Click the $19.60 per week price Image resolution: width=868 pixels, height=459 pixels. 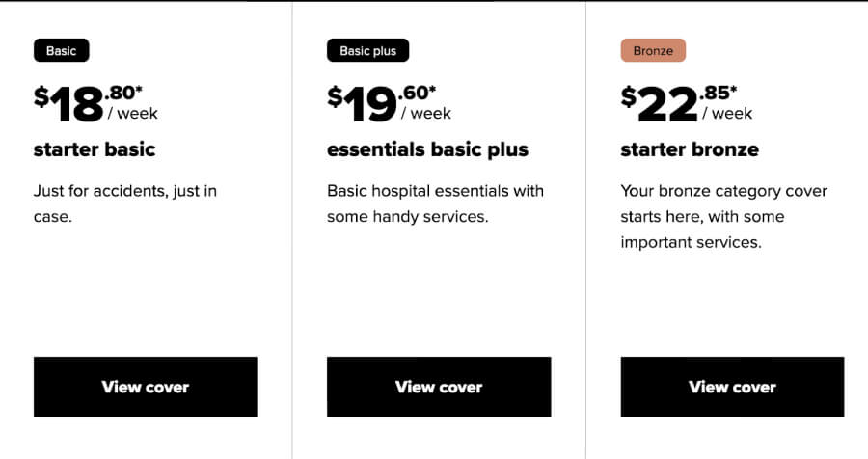point(390,103)
